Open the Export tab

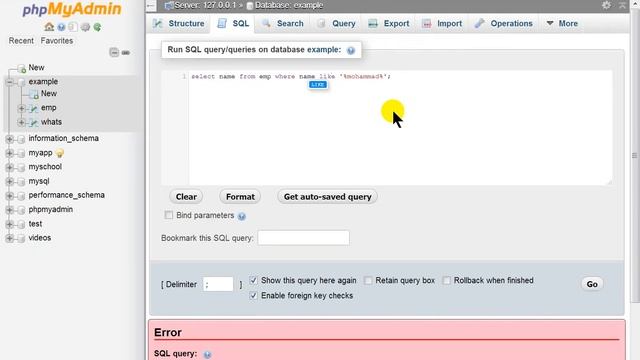pos(389,24)
